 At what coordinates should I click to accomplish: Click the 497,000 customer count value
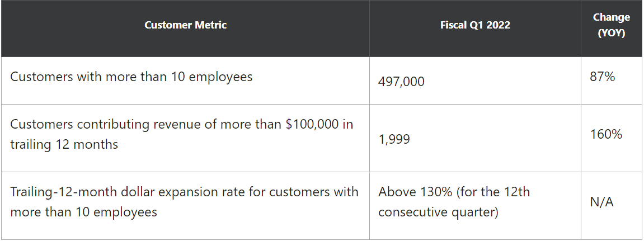401,82
